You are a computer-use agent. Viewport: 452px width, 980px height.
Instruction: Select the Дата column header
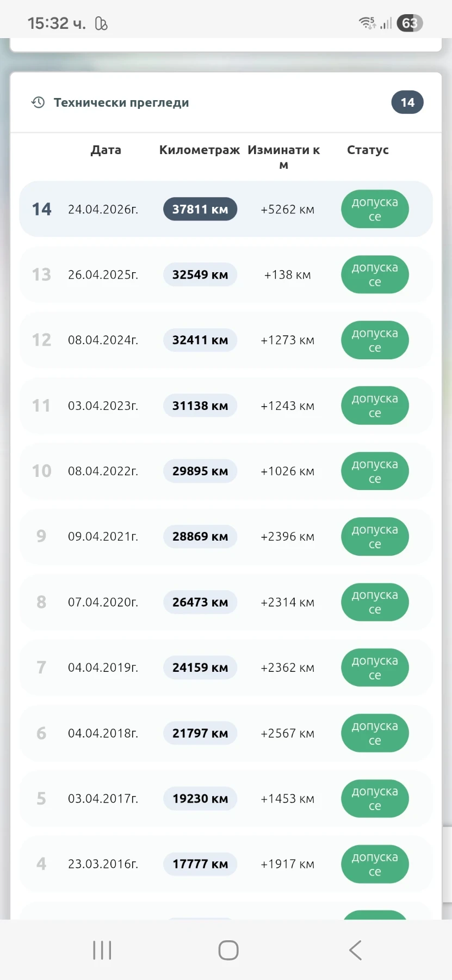pos(106,150)
